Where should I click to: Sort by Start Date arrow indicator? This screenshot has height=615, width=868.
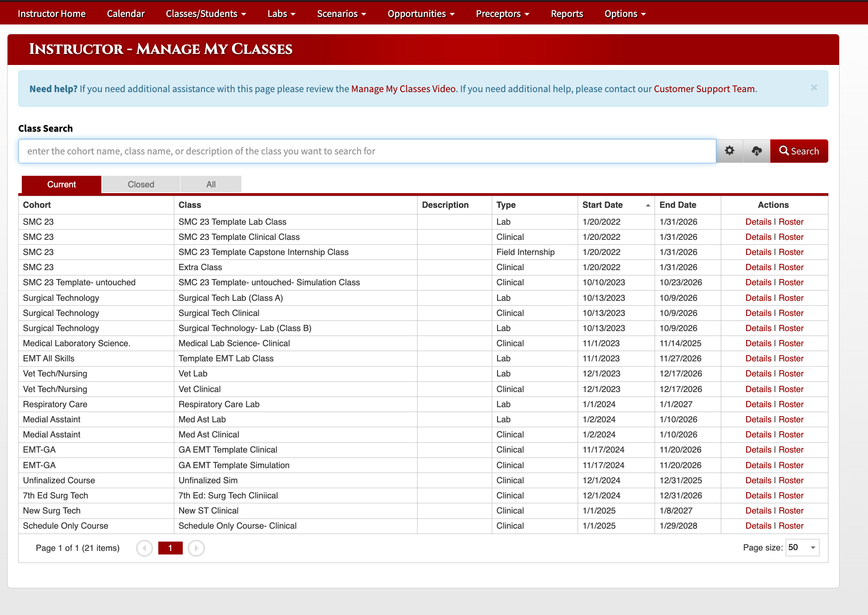[x=648, y=205]
